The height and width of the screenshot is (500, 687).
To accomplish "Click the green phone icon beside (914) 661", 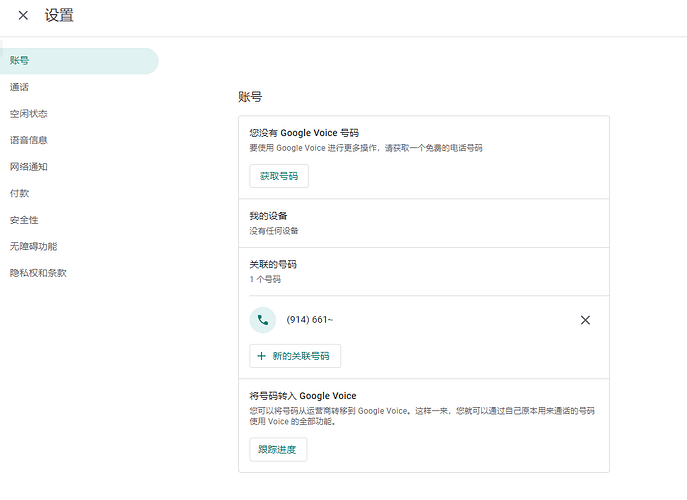I will click(262, 320).
